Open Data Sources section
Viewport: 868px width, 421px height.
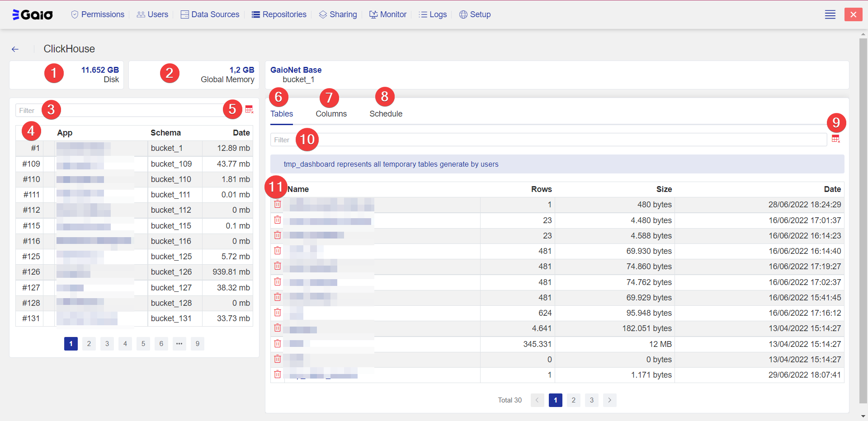210,14
